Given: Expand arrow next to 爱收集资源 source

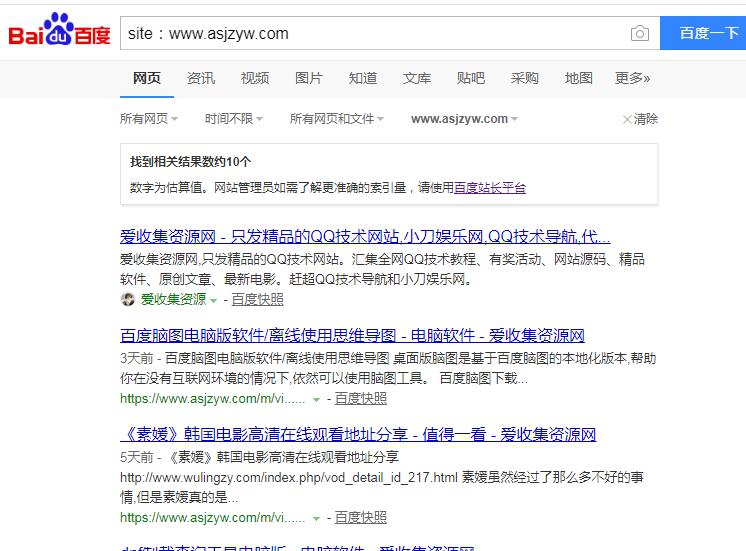Looking at the screenshot, I should click(214, 301).
